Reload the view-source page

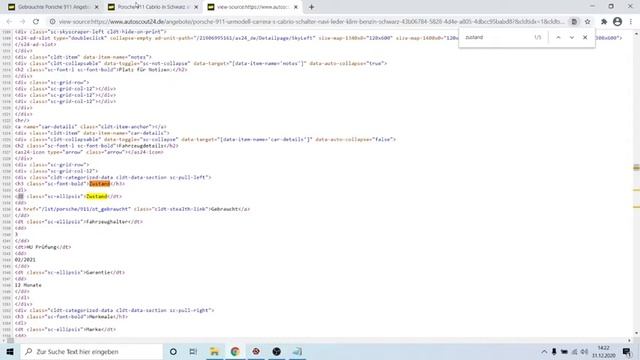coord(36,22)
